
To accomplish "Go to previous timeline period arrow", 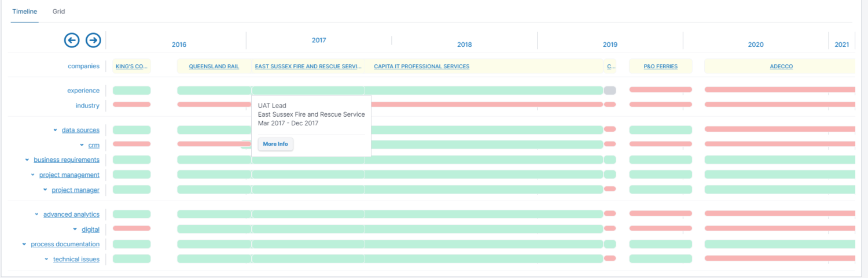I will tap(71, 40).
